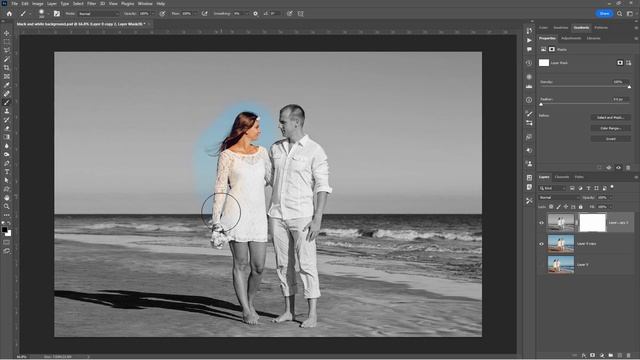
Task: Add a layer style with fx icon
Action: 584,356
